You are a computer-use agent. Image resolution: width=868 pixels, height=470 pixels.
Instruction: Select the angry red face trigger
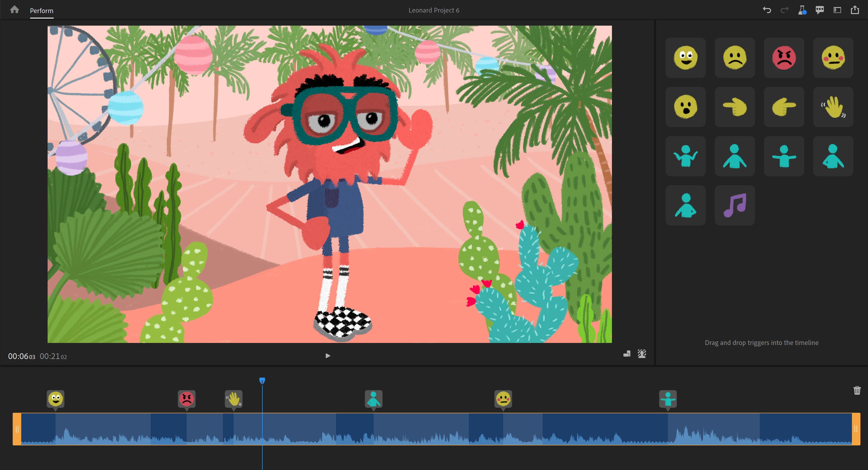coord(784,57)
